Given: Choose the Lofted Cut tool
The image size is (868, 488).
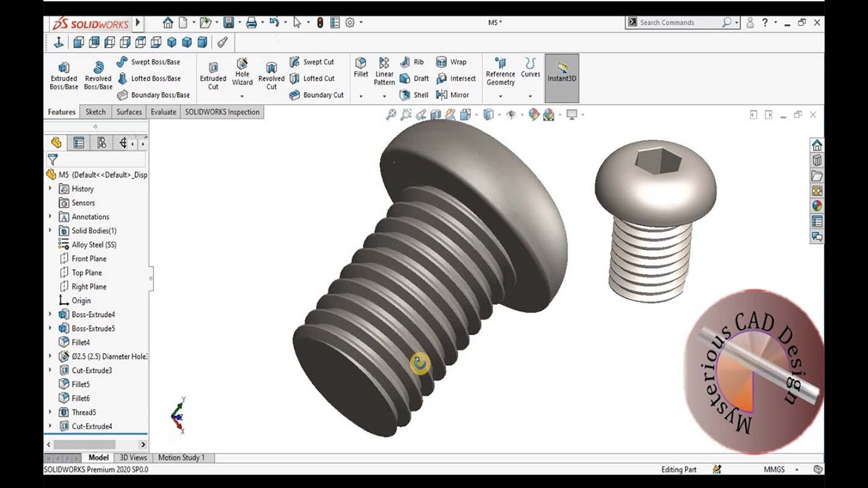Looking at the screenshot, I should (x=311, y=79).
